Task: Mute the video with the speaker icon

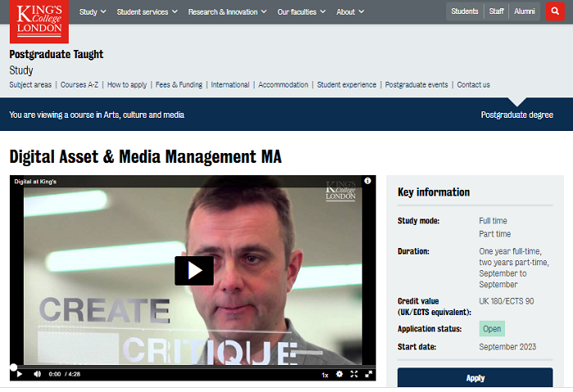Action: [37, 374]
